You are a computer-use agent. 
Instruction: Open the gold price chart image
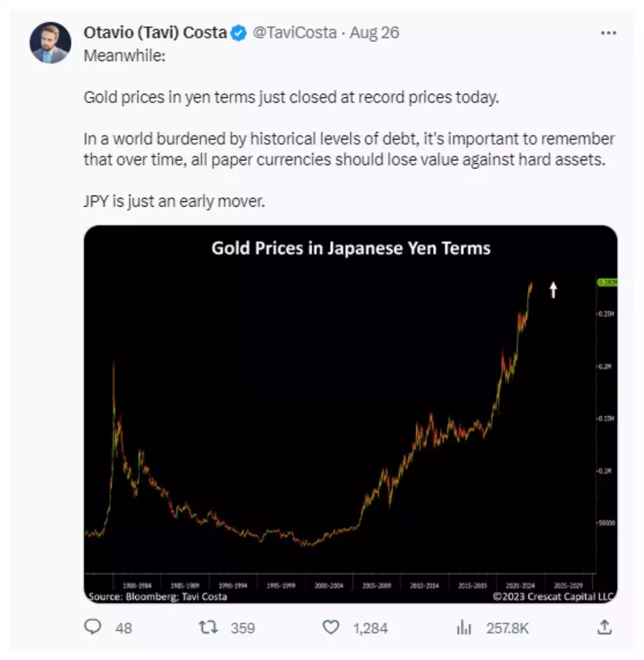[x=350, y=413]
